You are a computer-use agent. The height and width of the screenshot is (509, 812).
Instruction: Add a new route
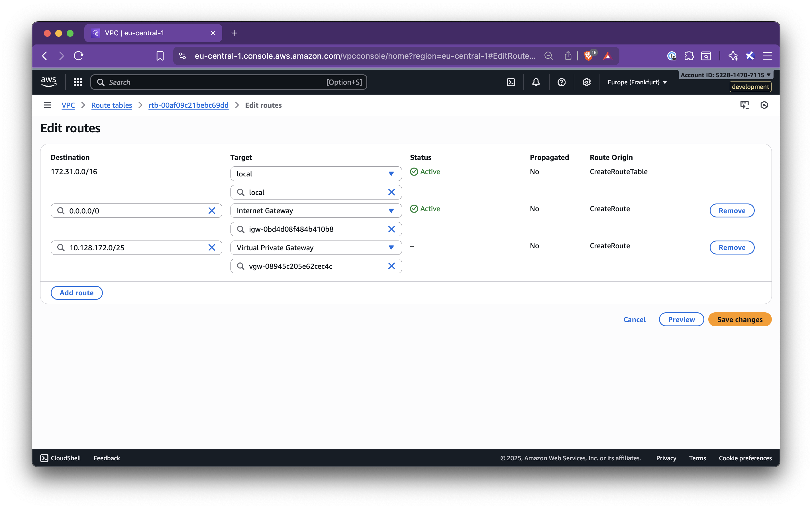pyautogui.click(x=76, y=292)
